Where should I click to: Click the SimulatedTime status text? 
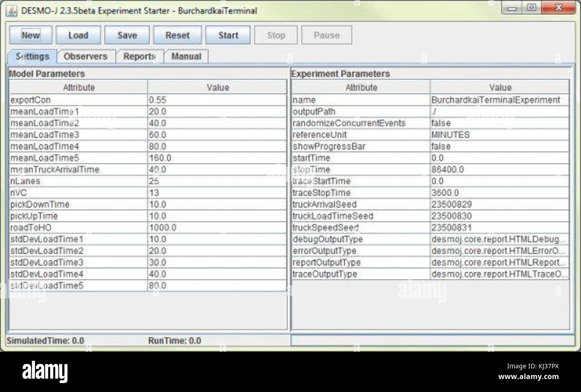click(x=45, y=341)
